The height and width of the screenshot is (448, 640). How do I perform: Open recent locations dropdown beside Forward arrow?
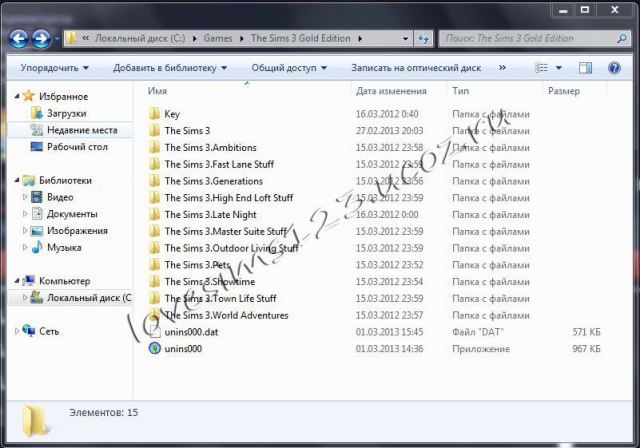(57, 39)
